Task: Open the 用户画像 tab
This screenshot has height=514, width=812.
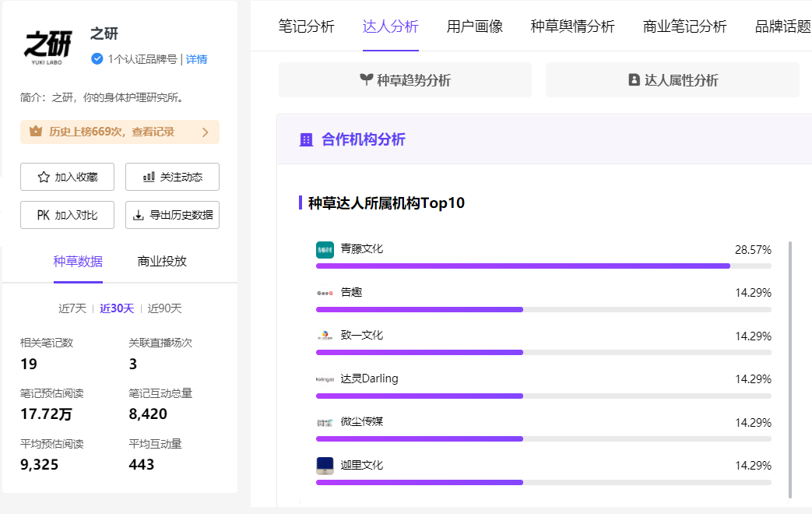Action: coord(475,26)
